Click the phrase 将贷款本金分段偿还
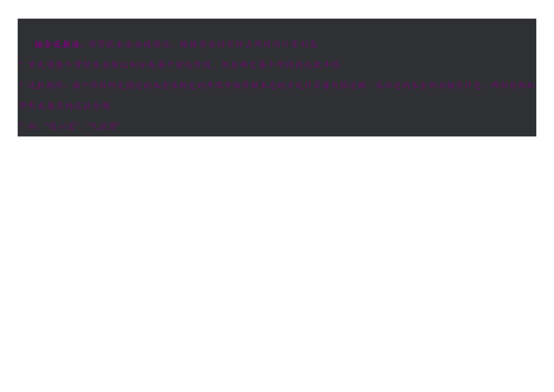 coord(129,45)
